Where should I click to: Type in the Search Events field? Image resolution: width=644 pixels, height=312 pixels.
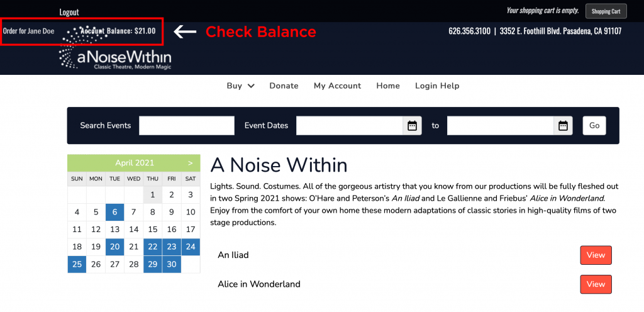[186, 126]
